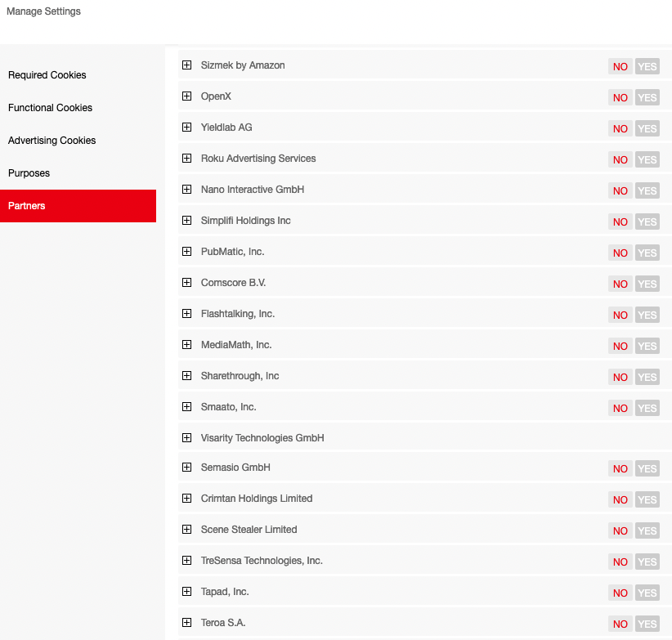Click the plus icon for Visarity Technologies GmbH
The image size is (672, 640).
pos(186,438)
